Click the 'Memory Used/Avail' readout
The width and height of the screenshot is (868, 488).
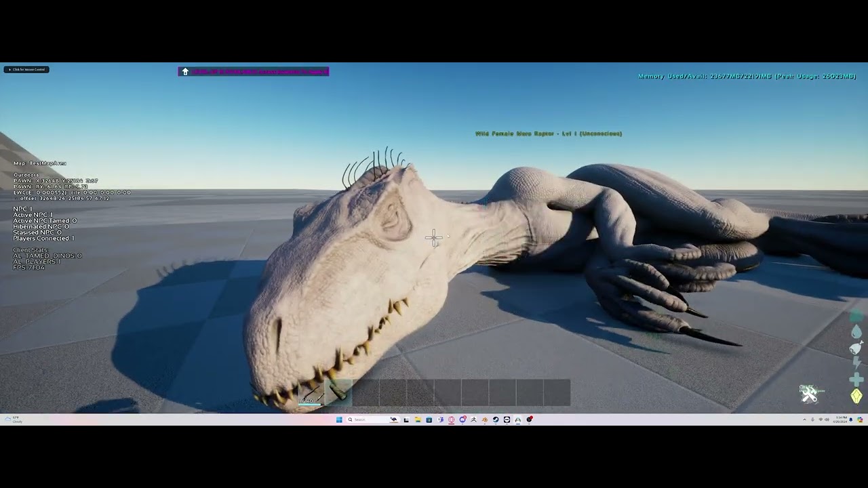click(747, 77)
